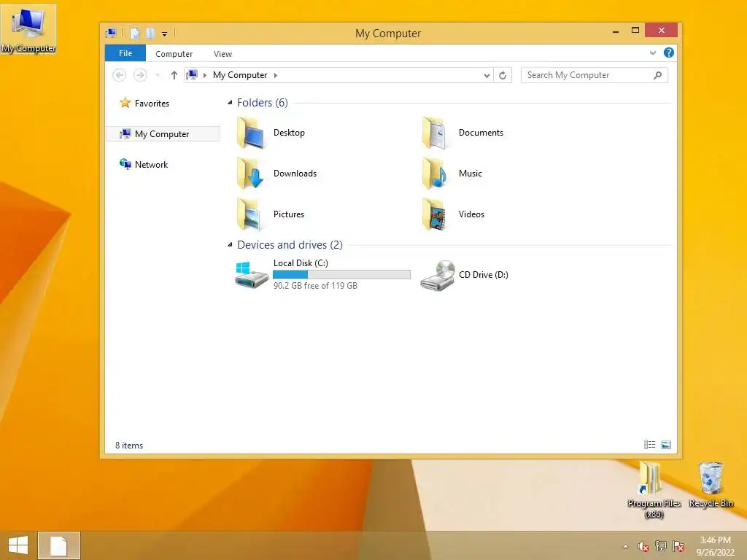This screenshot has height=560, width=747.
Task: Refresh the My Computer view
Action: click(x=503, y=75)
